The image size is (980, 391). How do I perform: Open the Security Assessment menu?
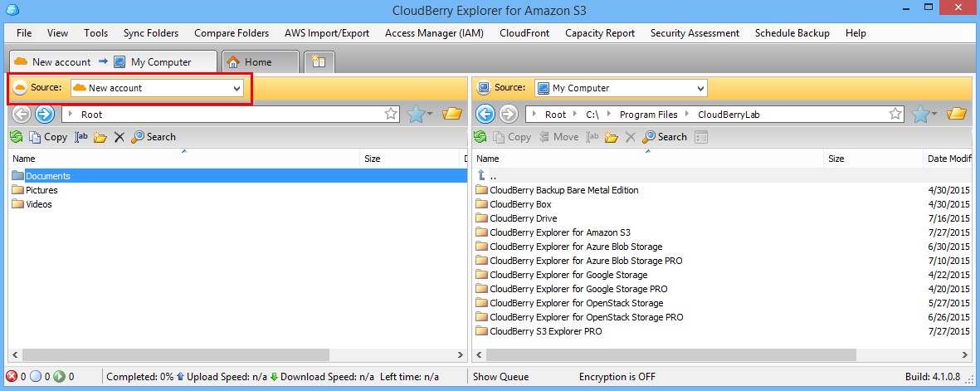tap(695, 33)
